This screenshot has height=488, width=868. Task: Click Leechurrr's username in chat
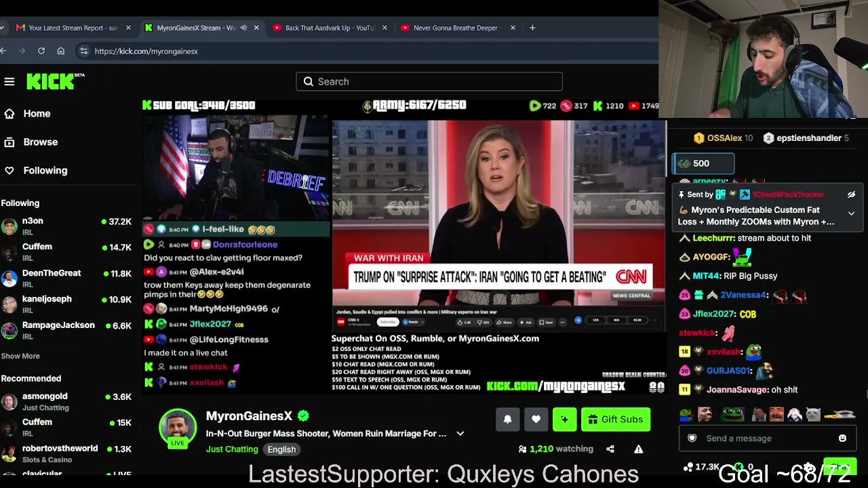713,239
